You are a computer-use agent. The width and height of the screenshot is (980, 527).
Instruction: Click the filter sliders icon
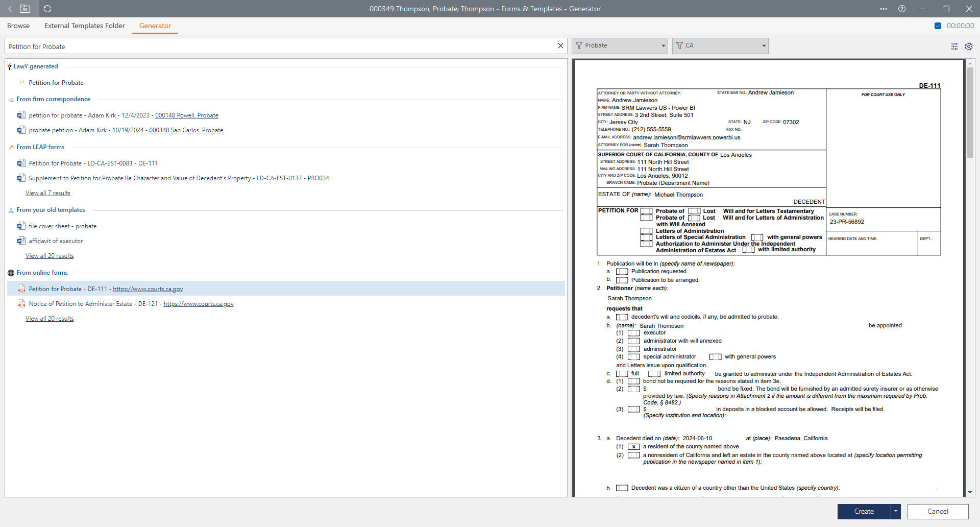pos(954,46)
